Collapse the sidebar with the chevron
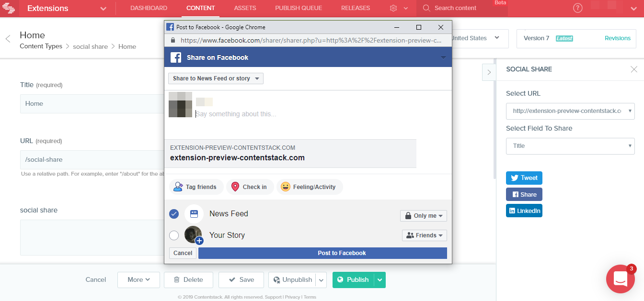The width and height of the screenshot is (644, 301). coord(489,72)
